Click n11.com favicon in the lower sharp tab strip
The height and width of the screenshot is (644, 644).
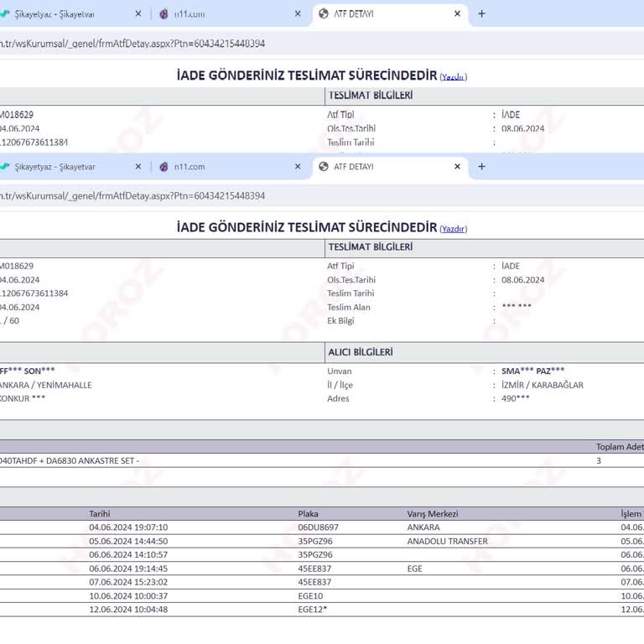[164, 166]
